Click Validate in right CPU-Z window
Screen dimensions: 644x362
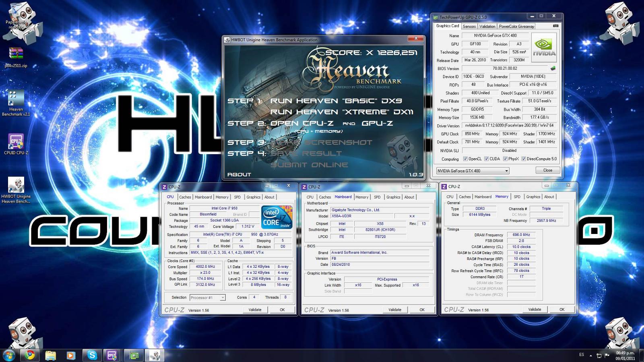coord(535,309)
